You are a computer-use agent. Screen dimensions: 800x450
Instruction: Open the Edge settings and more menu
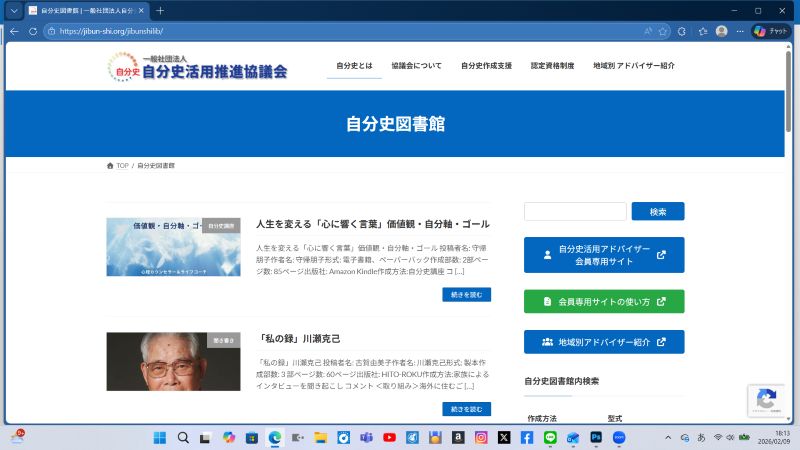tap(740, 31)
